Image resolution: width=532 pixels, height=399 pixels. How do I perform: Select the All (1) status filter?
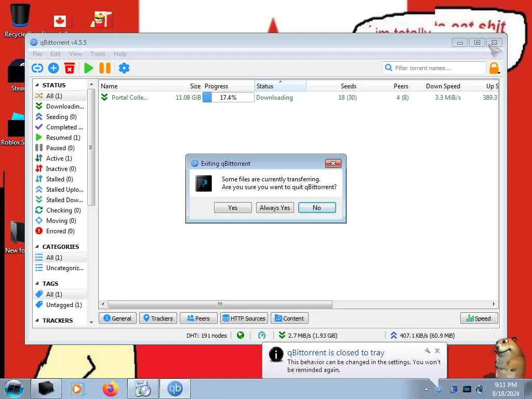(x=60, y=96)
